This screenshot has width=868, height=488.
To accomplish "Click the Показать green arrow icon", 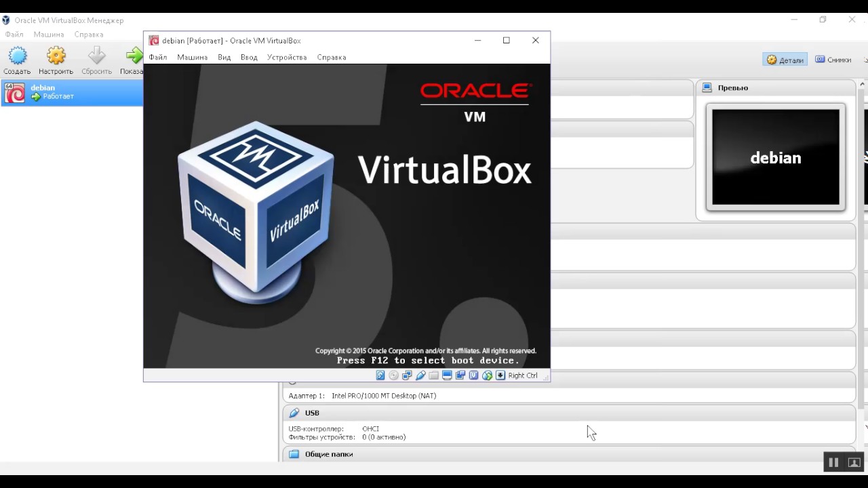I will (x=134, y=56).
